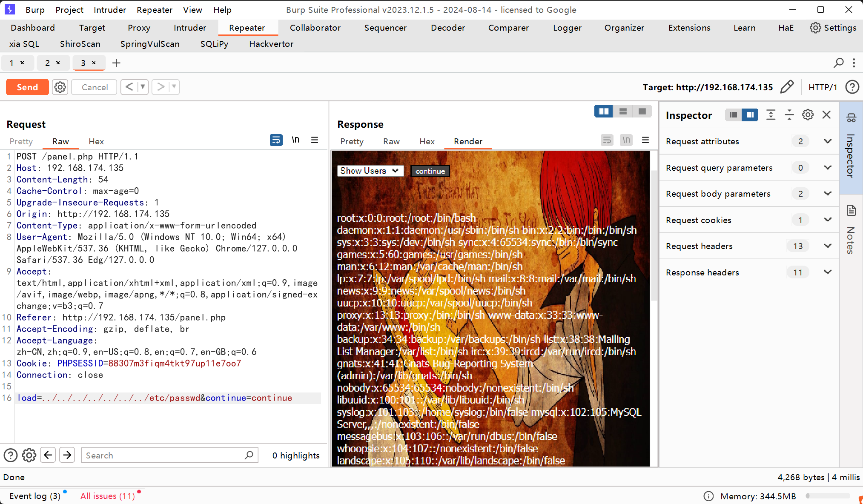Toggle word wrap in the Response viewer
The width and height of the screenshot is (863, 504).
(x=607, y=140)
